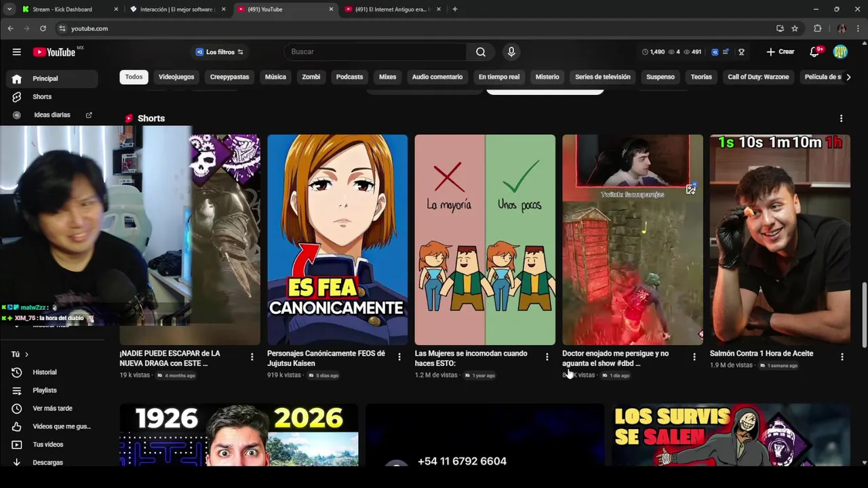Click the YouTube logo
This screenshot has height=488, width=868.
[x=55, y=52]
